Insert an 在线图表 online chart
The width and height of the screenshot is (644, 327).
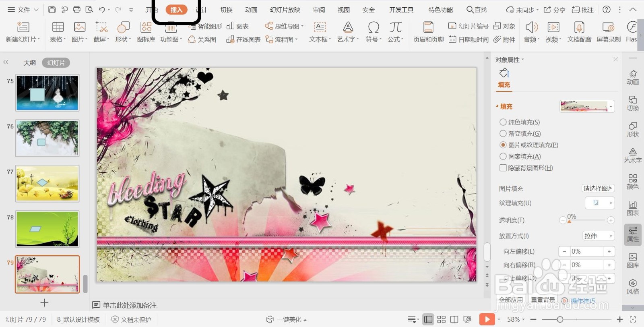(244, 39)
